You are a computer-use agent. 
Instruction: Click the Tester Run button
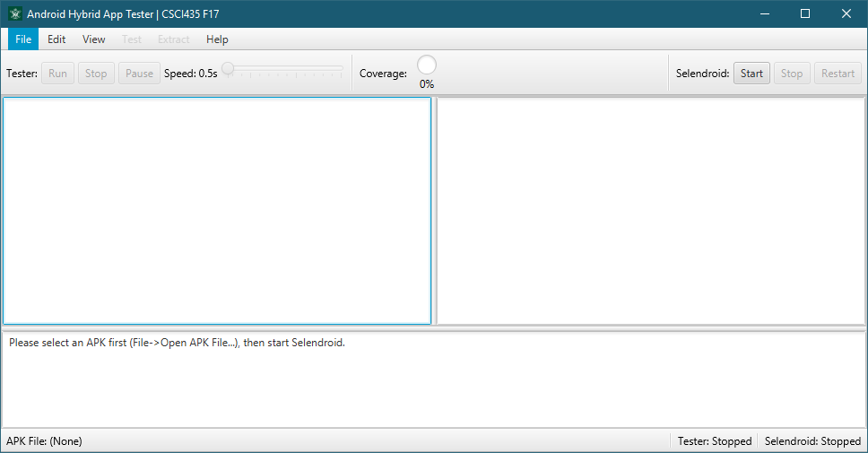point(57,73)
